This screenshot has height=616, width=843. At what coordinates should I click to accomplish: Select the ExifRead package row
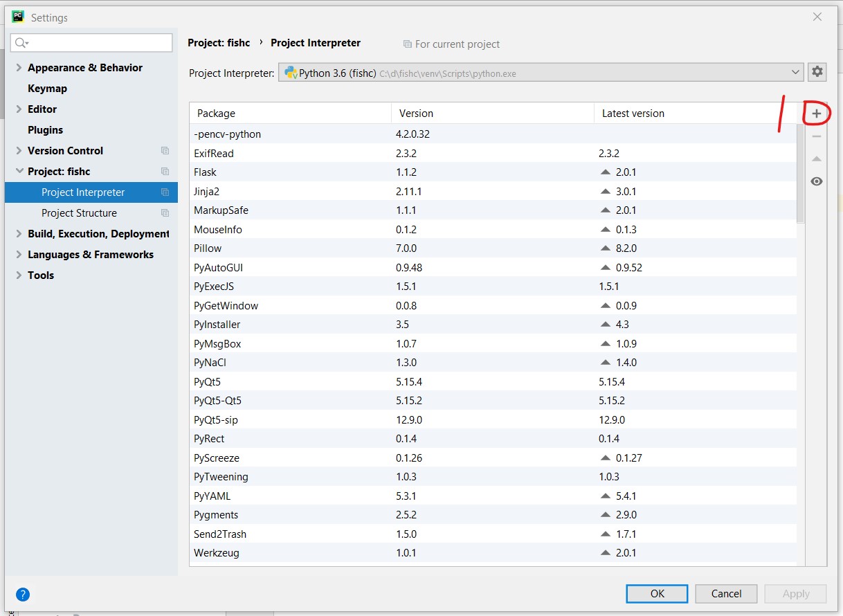493,154
